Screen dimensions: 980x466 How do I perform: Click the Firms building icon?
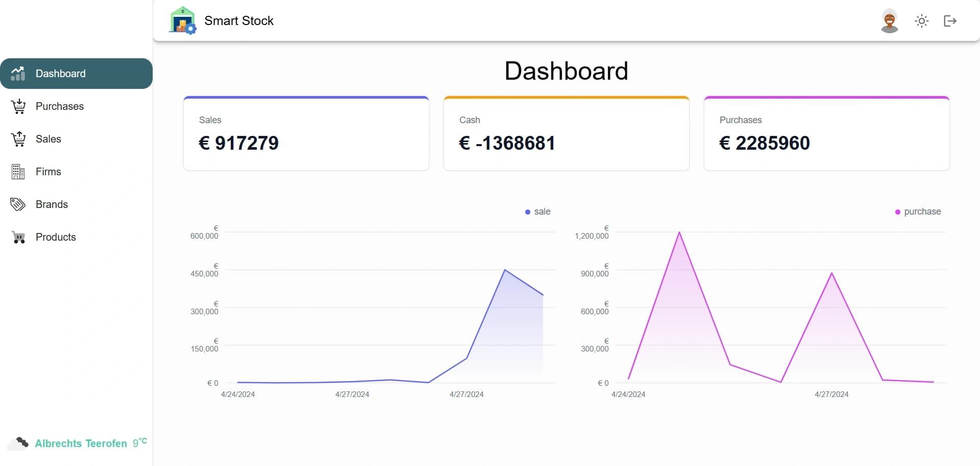[18, 172]
